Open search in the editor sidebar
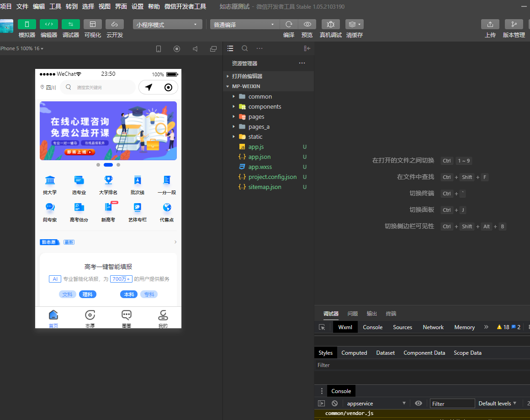The width and height of the screenshot is (530, 420). [x=245, y=48]
